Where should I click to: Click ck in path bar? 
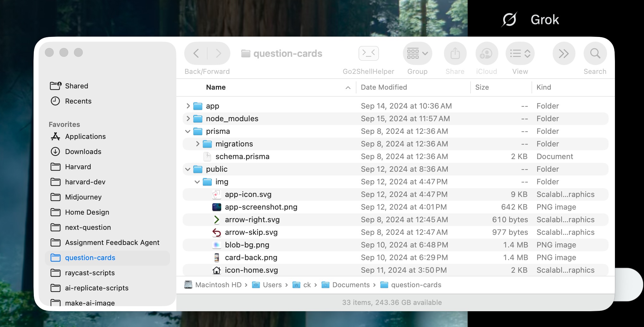[x=301, y=285]
